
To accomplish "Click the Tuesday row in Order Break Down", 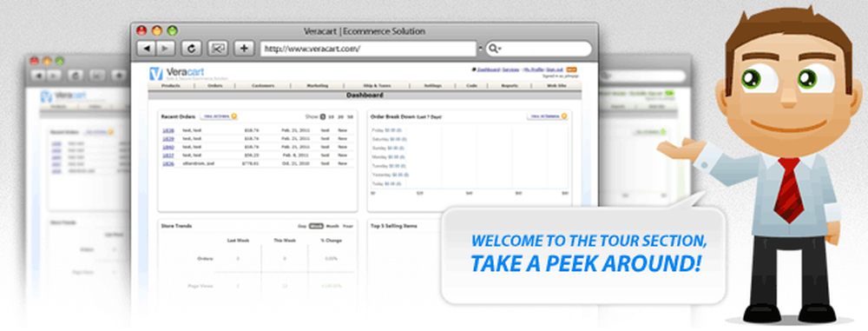I will 389,166.
